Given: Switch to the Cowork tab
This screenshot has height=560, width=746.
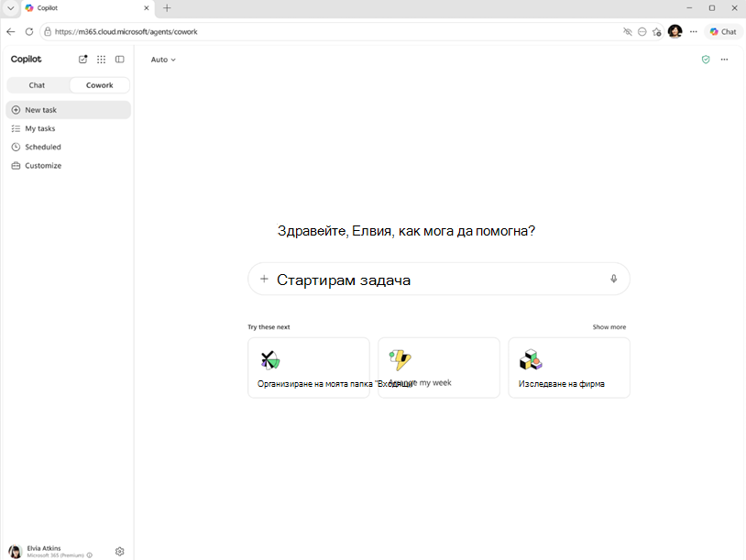Looking at the screenshot, I should [x=99, y=85].
